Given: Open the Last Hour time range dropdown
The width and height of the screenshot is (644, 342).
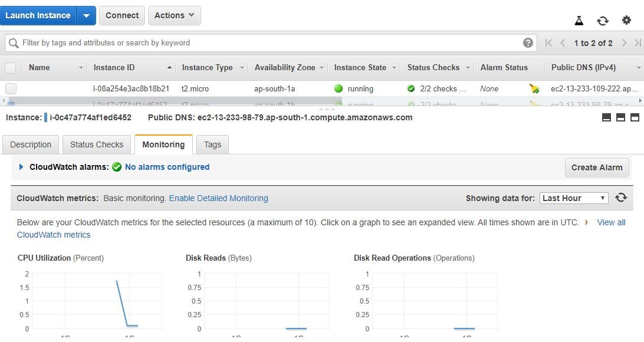Looking at the screenshot, I should [x=574, y=198].
